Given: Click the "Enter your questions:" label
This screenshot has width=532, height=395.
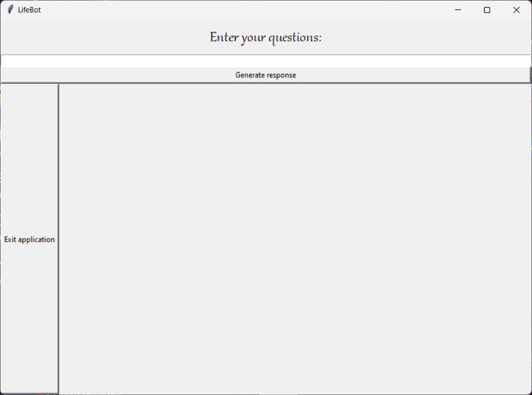Looking at the screenshot, I should (265, 37).
